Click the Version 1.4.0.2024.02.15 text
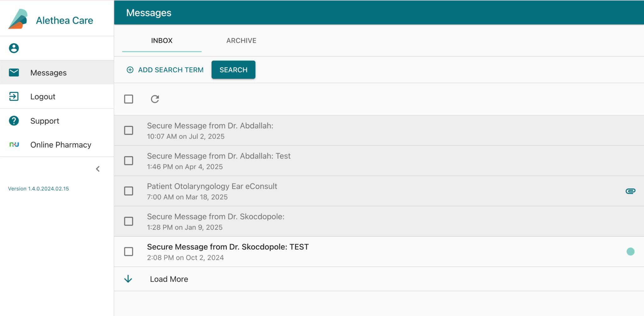This screenshot has height=316, width=644. [x=38, y=189]
